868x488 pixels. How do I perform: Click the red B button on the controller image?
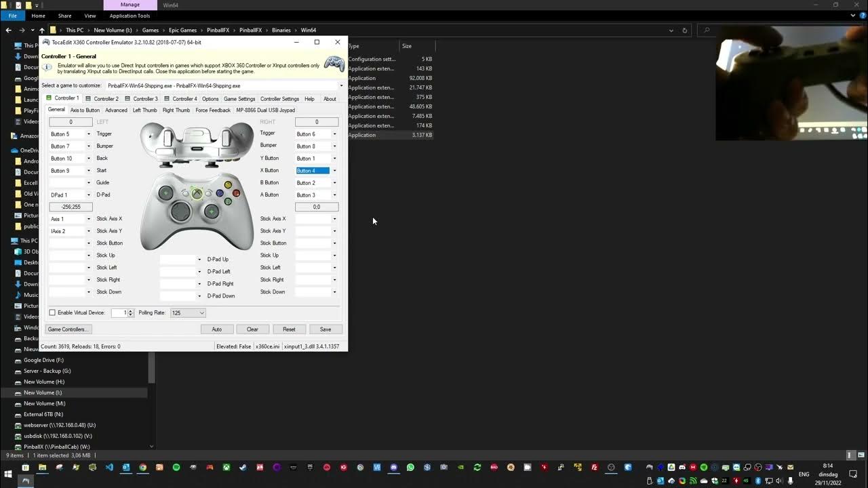pyautogui.click(x=236, y=192)
